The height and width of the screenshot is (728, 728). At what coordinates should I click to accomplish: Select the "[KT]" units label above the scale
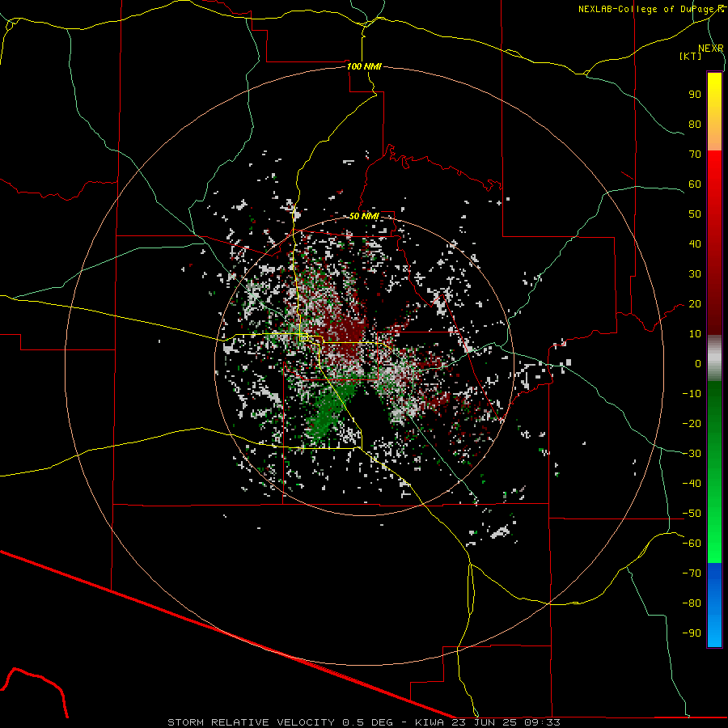click(x=690, y=56)
